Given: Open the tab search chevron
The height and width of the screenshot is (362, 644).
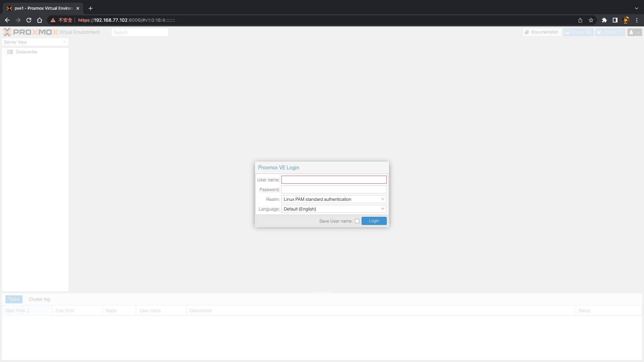Looking at the screenshot, I should [x=637, y=8].
